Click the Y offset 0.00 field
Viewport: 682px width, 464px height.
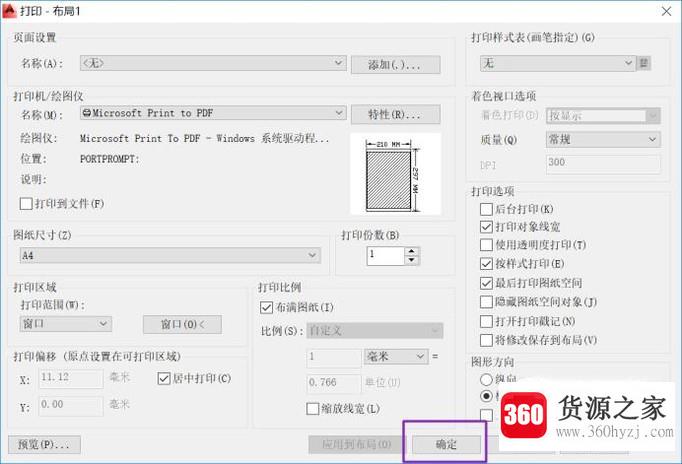(x=71, y=405)
